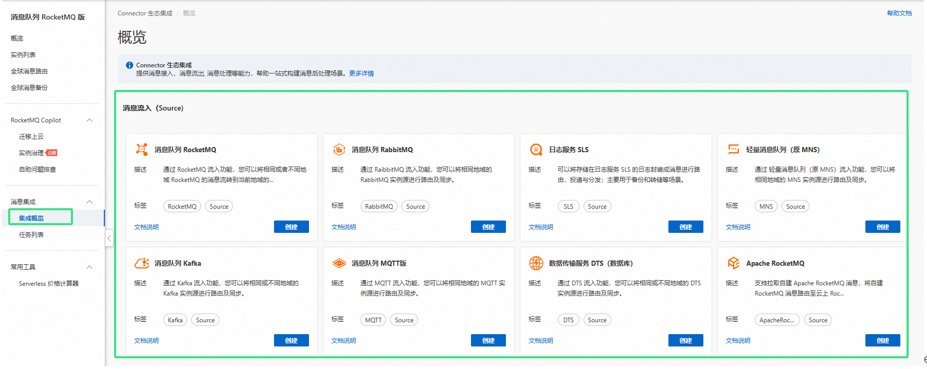Click the Kafka tag chip
The height and width of the screenshot is (369, 927).
tap(175, 320)
